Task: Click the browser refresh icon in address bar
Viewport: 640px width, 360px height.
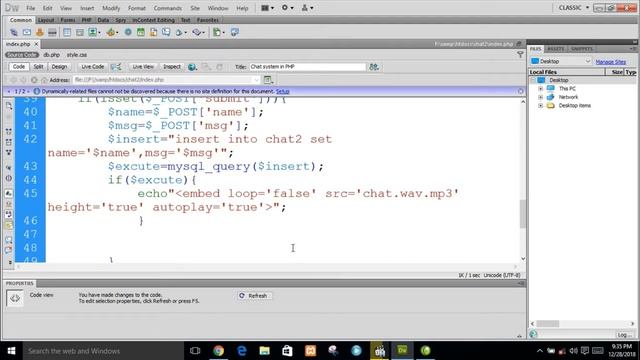Action: point(34,80)
